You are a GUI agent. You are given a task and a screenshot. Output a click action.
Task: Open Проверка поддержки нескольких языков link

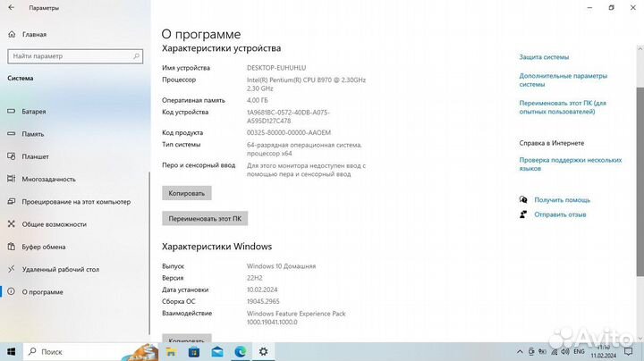[571, 164]
